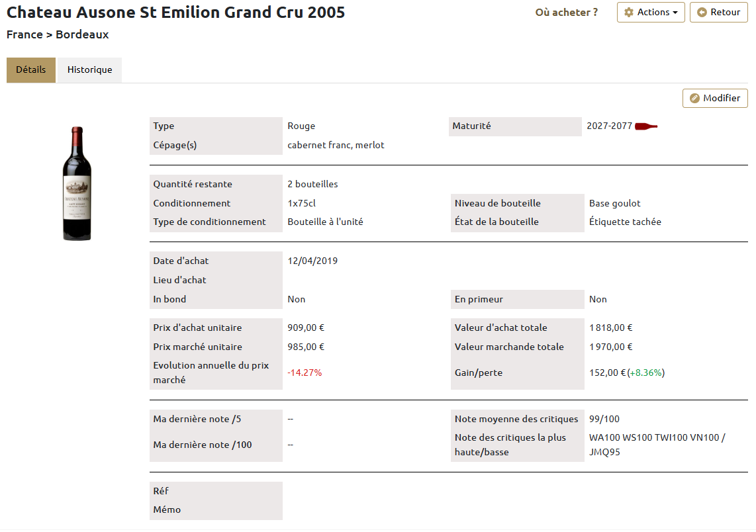The width and height of the screenshot is (756, 532).
Task: Click the gear icon in the Actions button
Action: (x=629, y=12)
